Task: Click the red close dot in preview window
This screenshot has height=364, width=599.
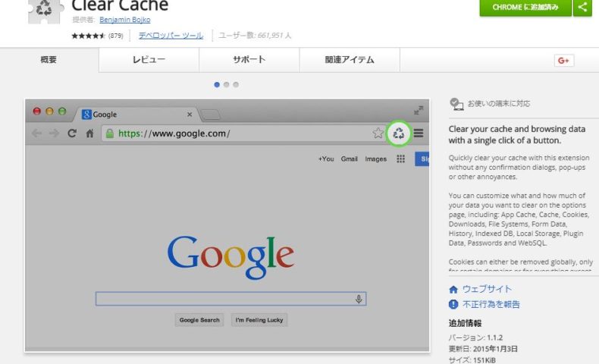Action: click(x=36, y=111)
